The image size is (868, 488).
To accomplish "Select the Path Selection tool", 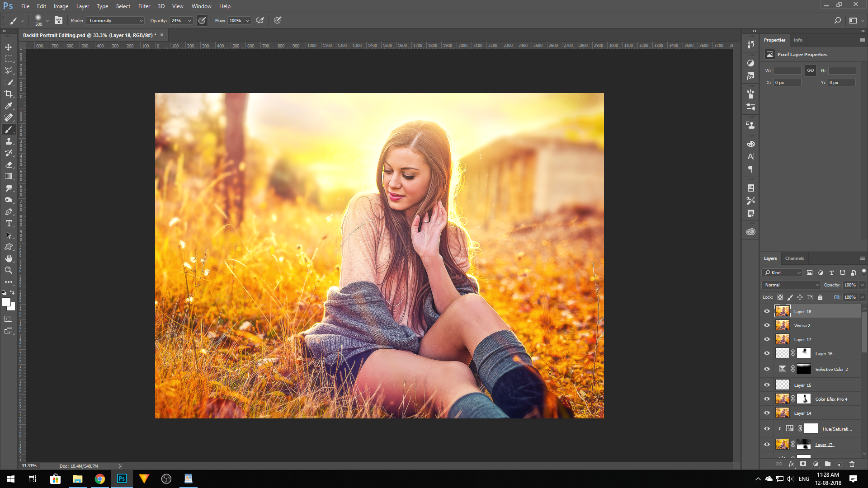I will pos(9,235).
